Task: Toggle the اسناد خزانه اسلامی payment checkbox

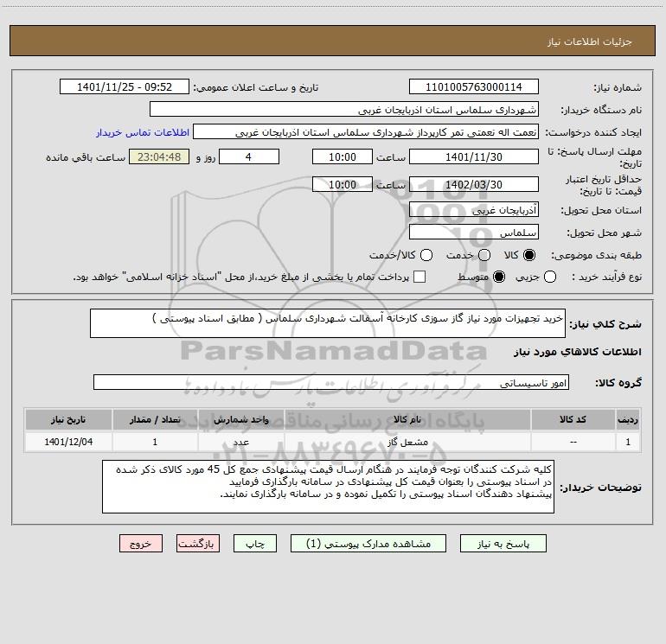Action: (x=419, y=277)
